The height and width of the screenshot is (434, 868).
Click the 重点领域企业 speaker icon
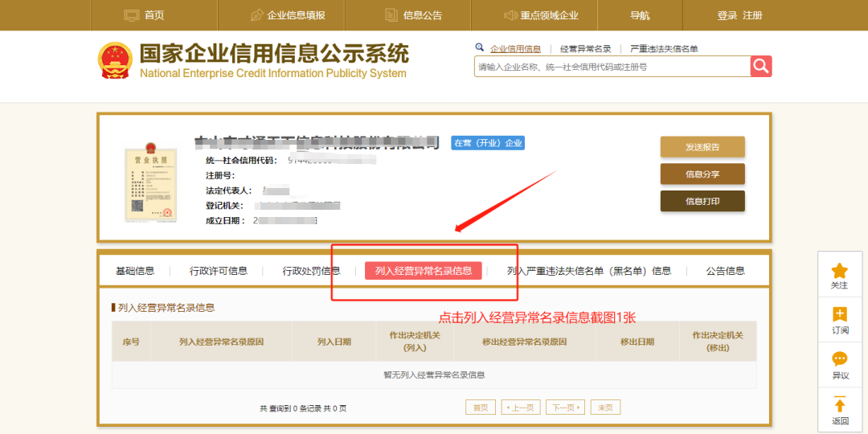(x=510, y=15)
